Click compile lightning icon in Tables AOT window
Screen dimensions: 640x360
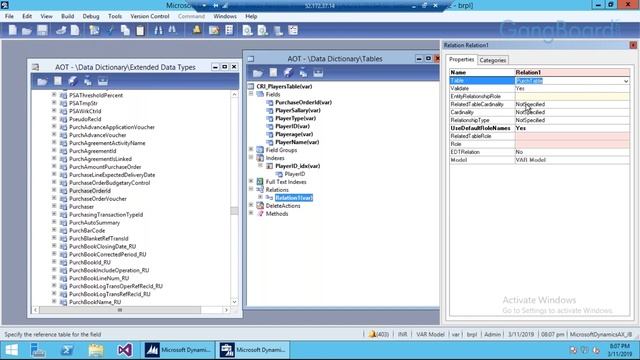point(288,73)
